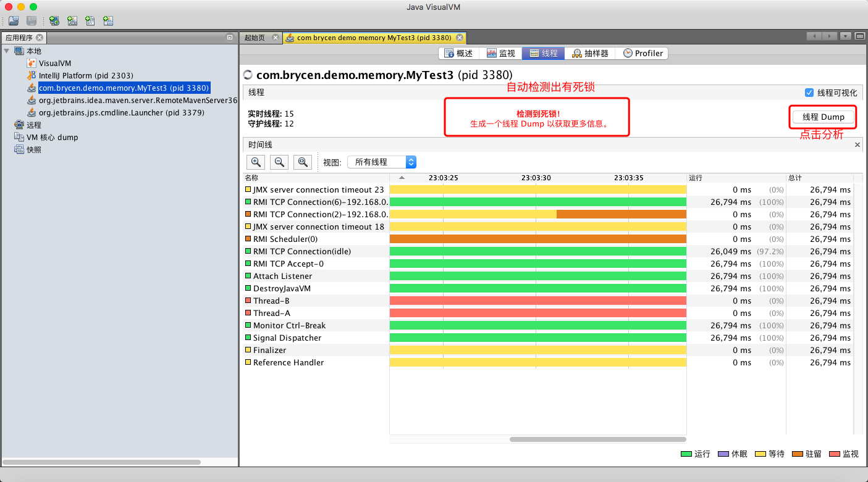Click the 线程 Dump button
868x482 pixels.
click(823, 117)
